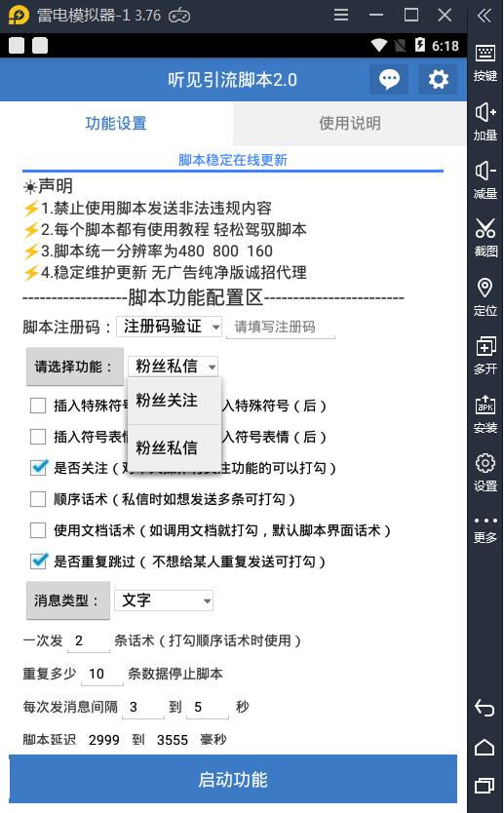Open the chat message bubble icon

pos(389,79)
